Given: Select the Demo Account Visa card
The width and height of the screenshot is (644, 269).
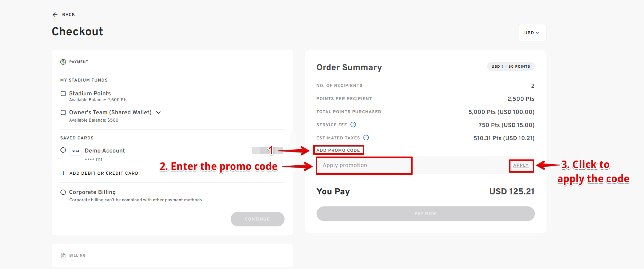Looking at the screenshot, I should click(x=63, y=150).
